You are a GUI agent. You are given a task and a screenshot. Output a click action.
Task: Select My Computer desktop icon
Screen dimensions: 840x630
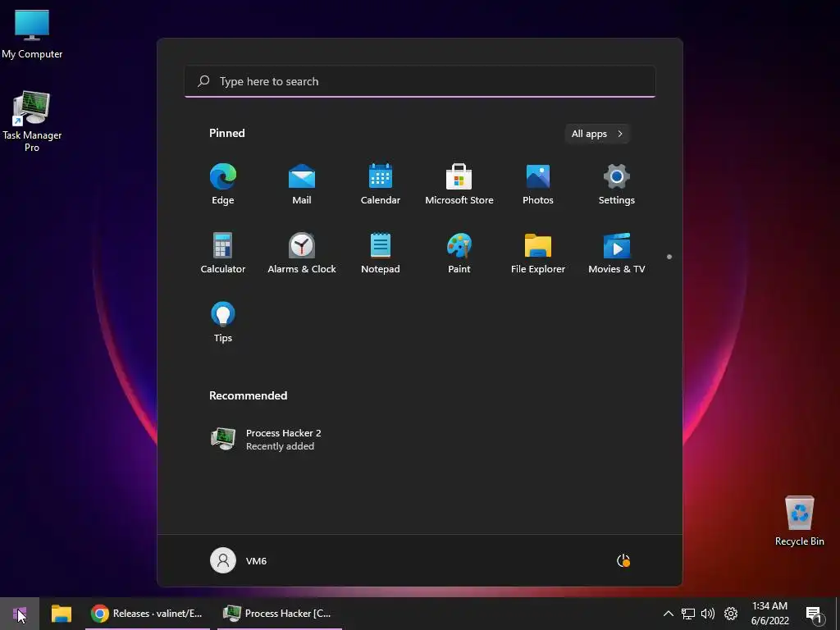coord(32,34)
